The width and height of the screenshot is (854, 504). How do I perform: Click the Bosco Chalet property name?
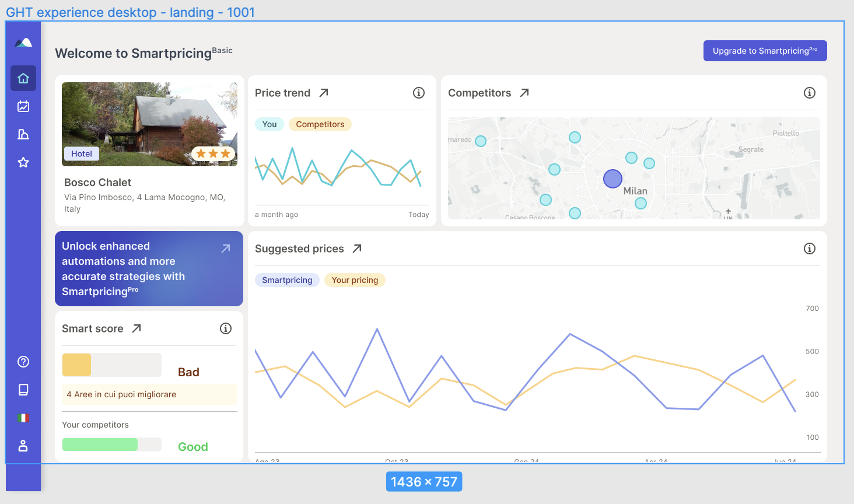(97, 183)
